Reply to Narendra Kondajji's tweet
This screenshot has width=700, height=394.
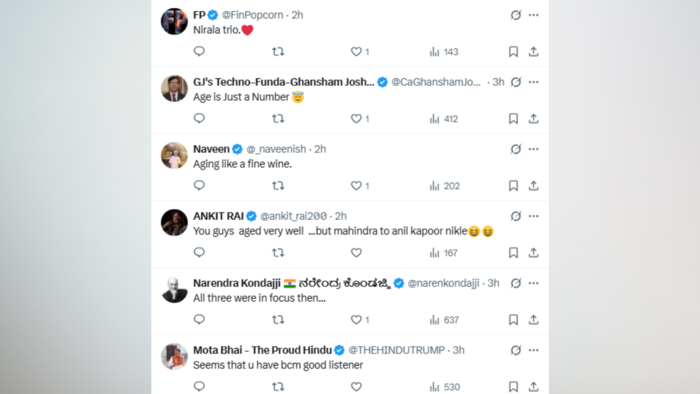pyautogui.click(x=199, y=319)
